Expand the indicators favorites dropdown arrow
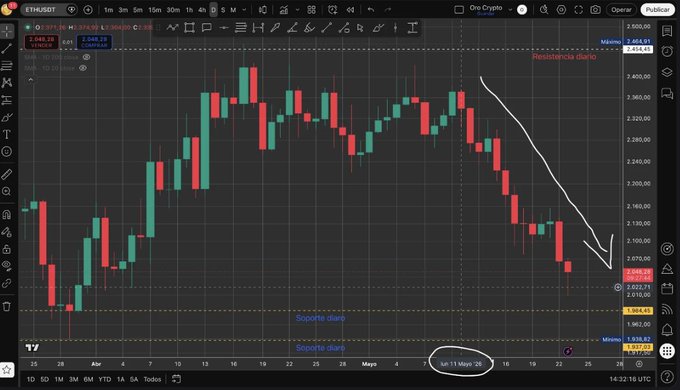The image size is (680, 390). [x=298, y=10]
